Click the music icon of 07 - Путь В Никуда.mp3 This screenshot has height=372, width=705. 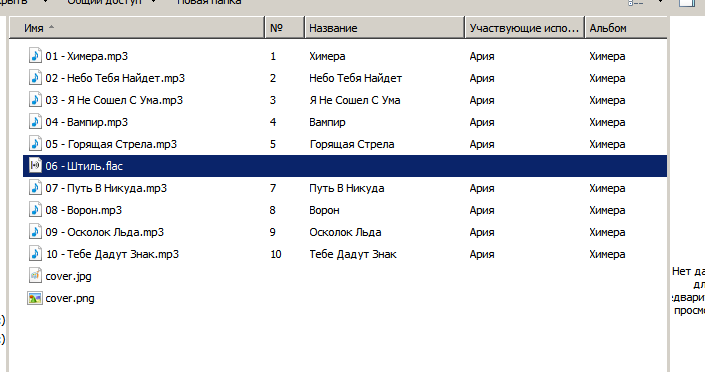35,188
